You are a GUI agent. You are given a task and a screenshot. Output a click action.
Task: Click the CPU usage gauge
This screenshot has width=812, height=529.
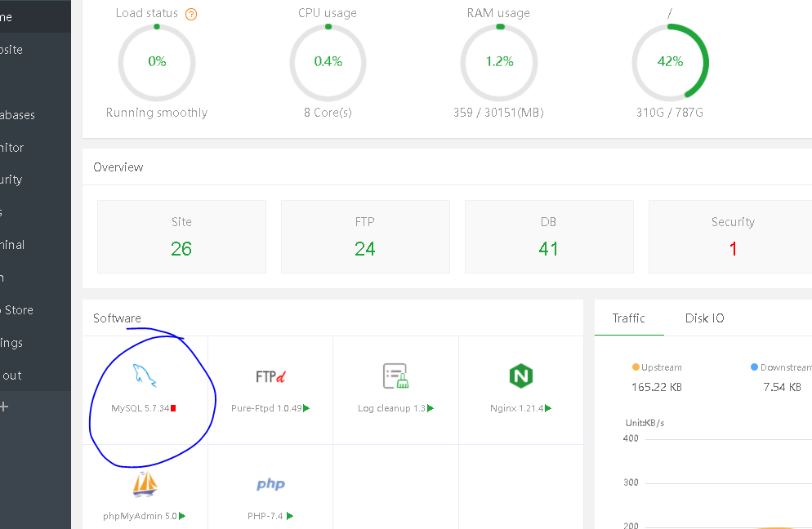328,62
